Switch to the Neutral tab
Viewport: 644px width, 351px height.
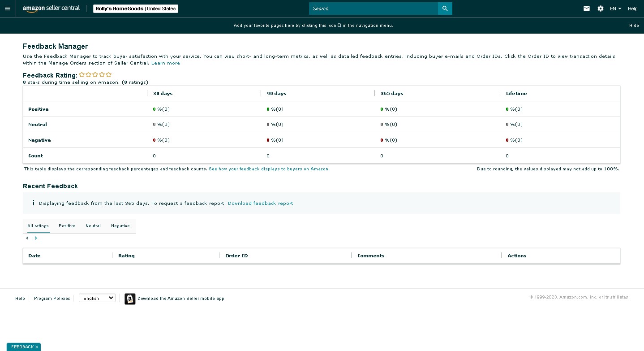tap(93, 226)
